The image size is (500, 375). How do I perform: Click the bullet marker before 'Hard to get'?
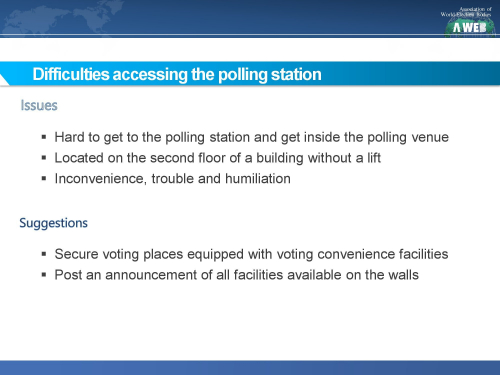tap(44, 137)
